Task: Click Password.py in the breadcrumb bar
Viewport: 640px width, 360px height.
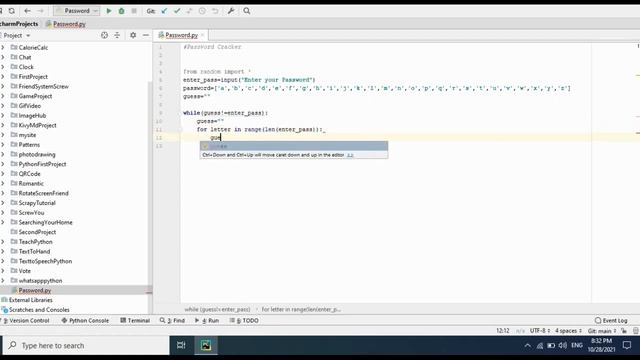Action: click(66, 24)
